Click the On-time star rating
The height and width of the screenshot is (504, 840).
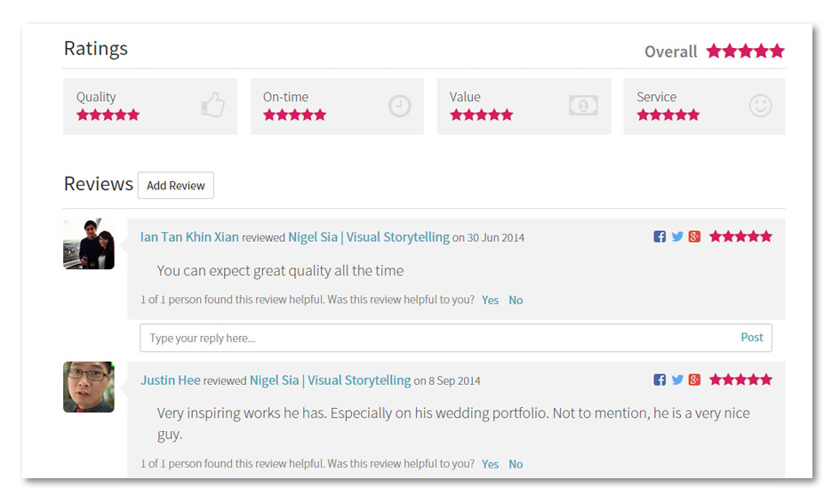(x=294, y=115)
